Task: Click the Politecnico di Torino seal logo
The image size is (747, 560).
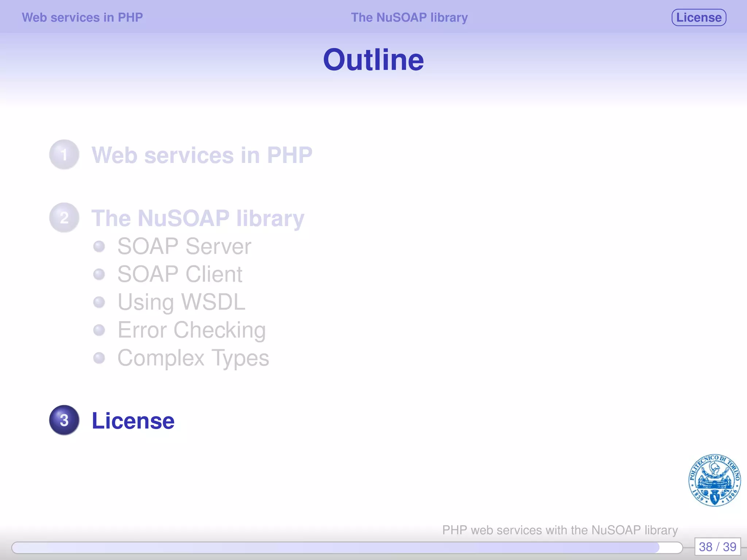Action: coord(714,480)
